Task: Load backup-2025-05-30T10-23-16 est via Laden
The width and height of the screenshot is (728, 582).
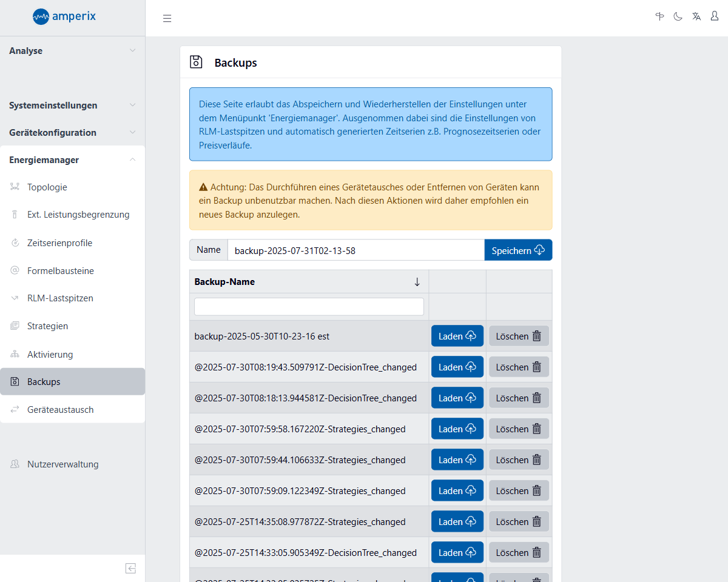Action: (457, 336)
